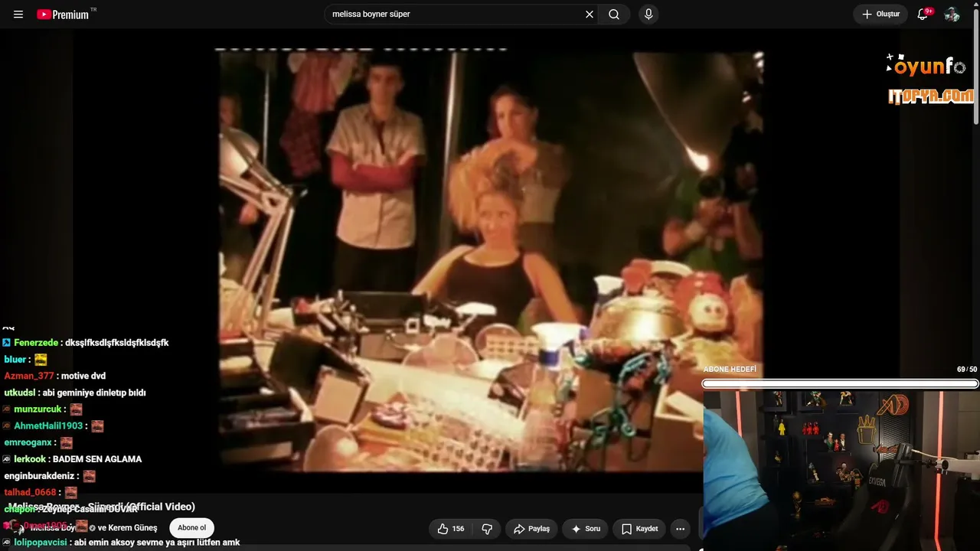The height and width of the screenshot is (551, 980).
Task: Click the chat message 'motive dvd'
Action: pos(83,376)
